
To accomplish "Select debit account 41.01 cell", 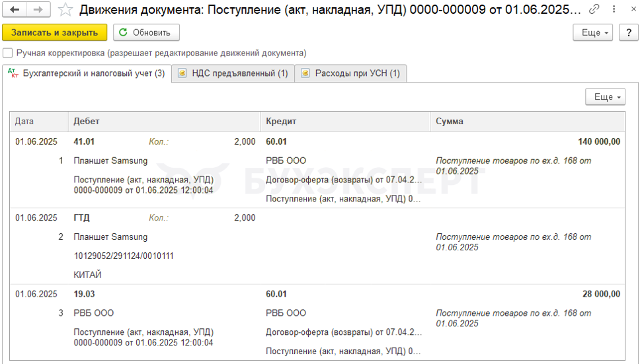I will coord(84,142).
